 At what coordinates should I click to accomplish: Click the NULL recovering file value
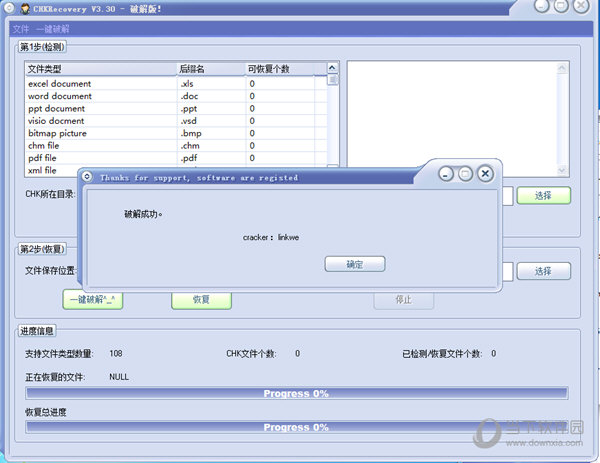point(119,377)
